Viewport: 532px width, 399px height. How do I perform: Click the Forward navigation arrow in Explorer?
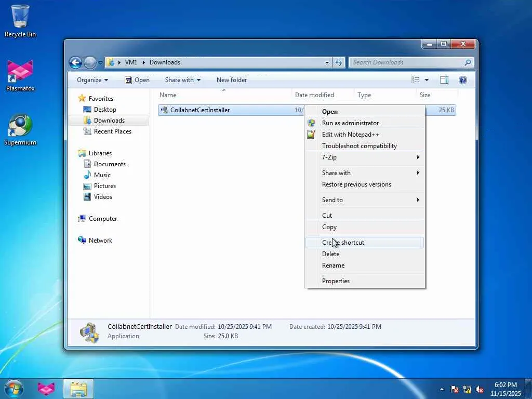click(90, 62)
